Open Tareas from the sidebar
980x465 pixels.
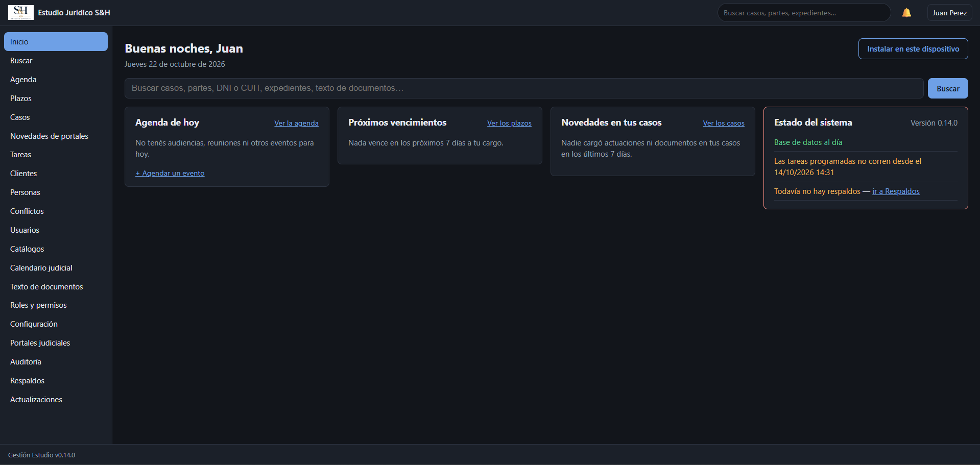56,155
